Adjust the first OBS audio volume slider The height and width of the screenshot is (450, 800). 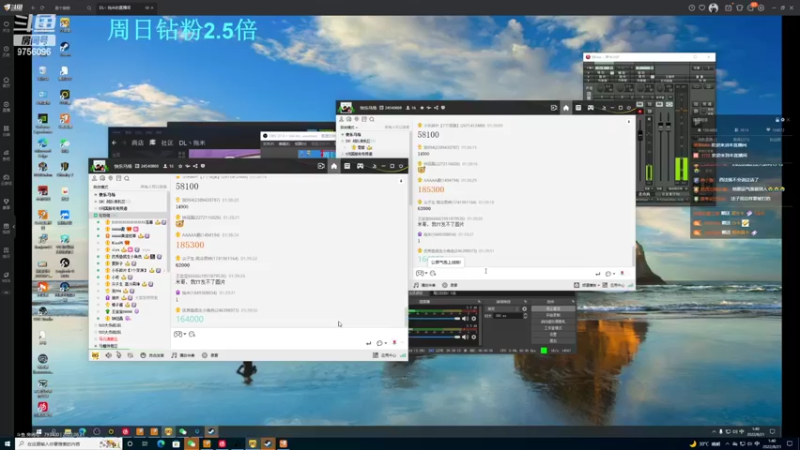coord(435,319)
